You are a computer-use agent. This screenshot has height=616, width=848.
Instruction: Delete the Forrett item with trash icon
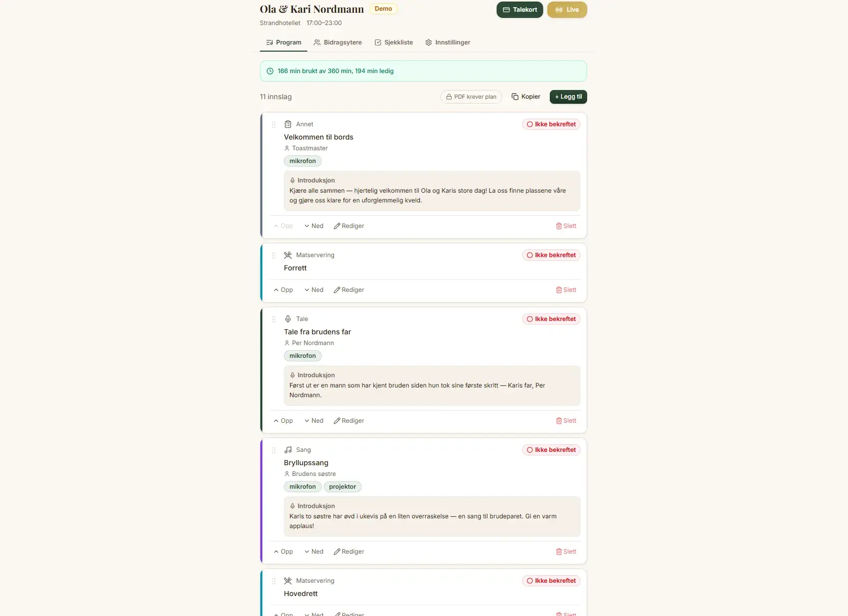pyautogui.click(x=566, y=290)
